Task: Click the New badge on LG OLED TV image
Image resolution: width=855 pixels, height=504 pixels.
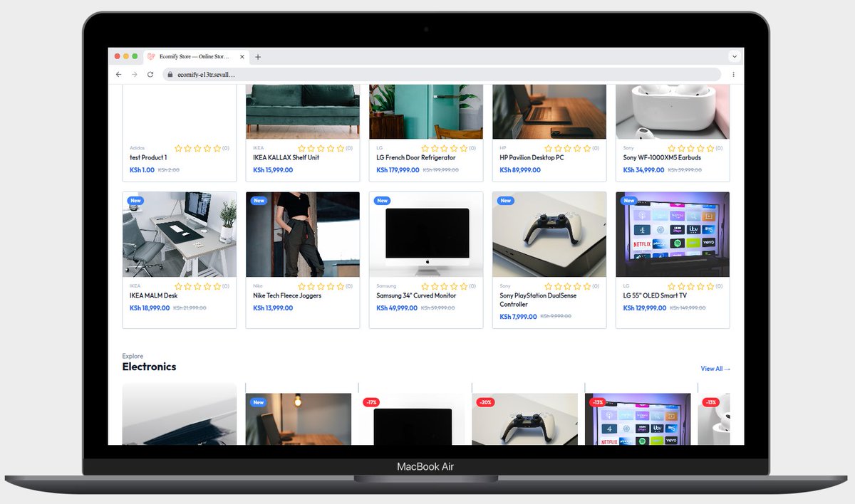Action: (628, 201)
